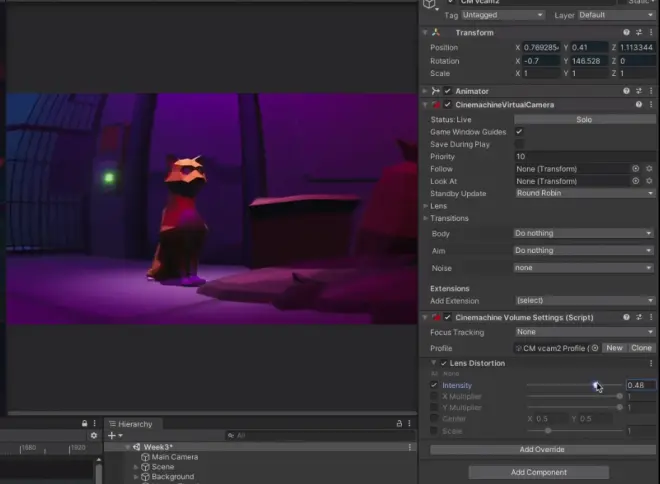
Task: Open CinemachineVirtualCamera kebab menu
Action: click(651, 104)
